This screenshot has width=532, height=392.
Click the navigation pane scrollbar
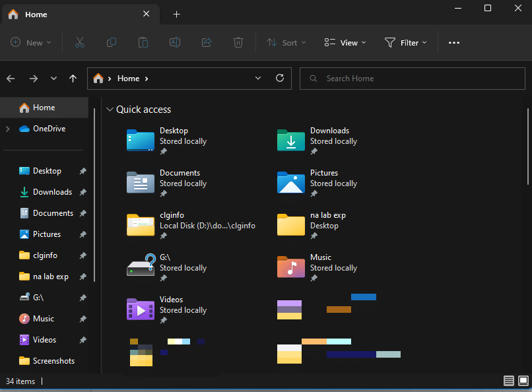point(94,195)
